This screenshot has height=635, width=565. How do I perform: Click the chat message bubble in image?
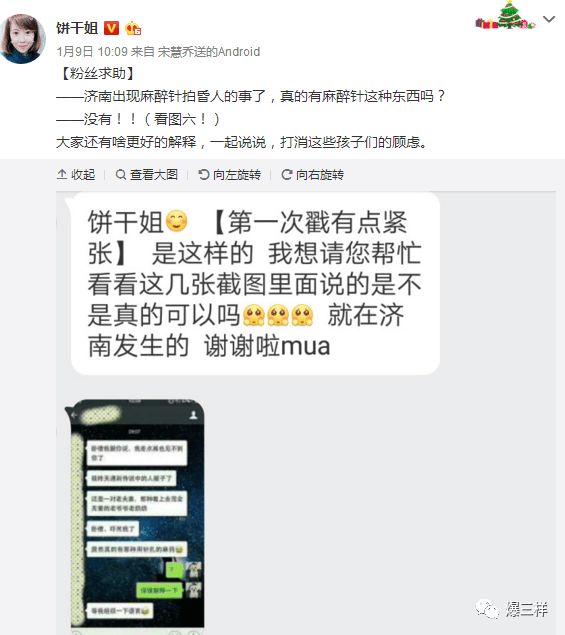[253, 283]
